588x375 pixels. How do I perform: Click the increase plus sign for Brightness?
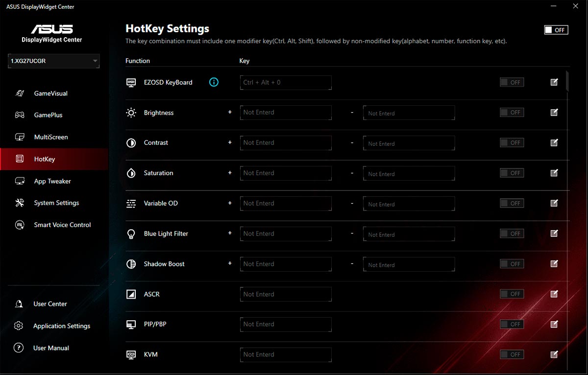coord(230,112)
